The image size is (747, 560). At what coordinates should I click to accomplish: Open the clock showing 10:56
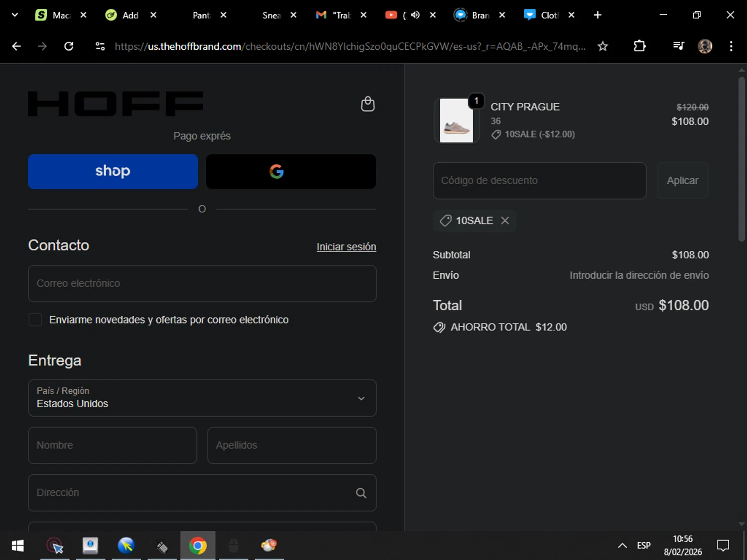(x=682, y=546)
